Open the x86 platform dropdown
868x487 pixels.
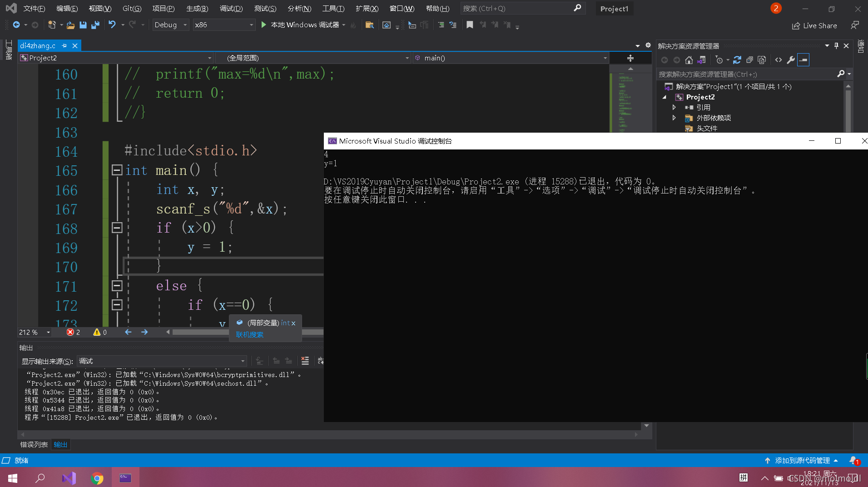tap(223, 25)
